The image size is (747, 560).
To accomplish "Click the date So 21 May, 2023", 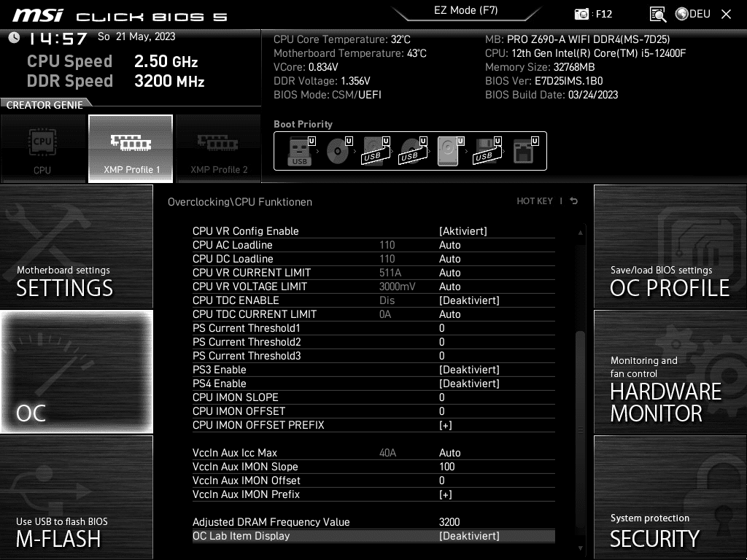I will tap(136, 36).
